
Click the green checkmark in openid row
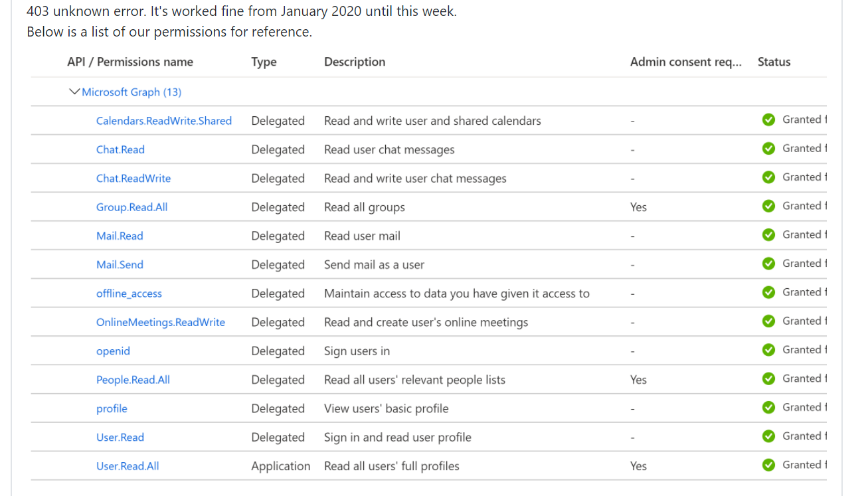pos(768,350)
